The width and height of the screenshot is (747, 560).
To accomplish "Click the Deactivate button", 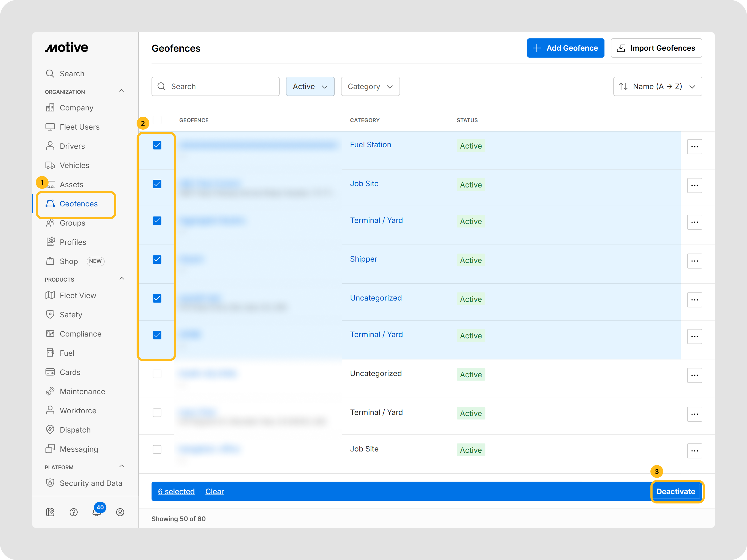I will coord(676,491).
